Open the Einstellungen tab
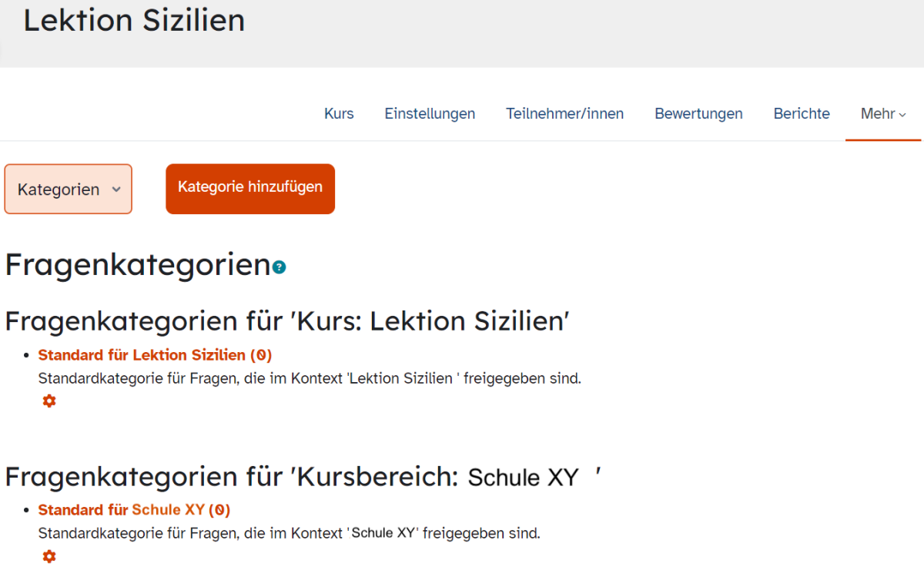This screenshot has height=567, width=924. click(430, 114)
